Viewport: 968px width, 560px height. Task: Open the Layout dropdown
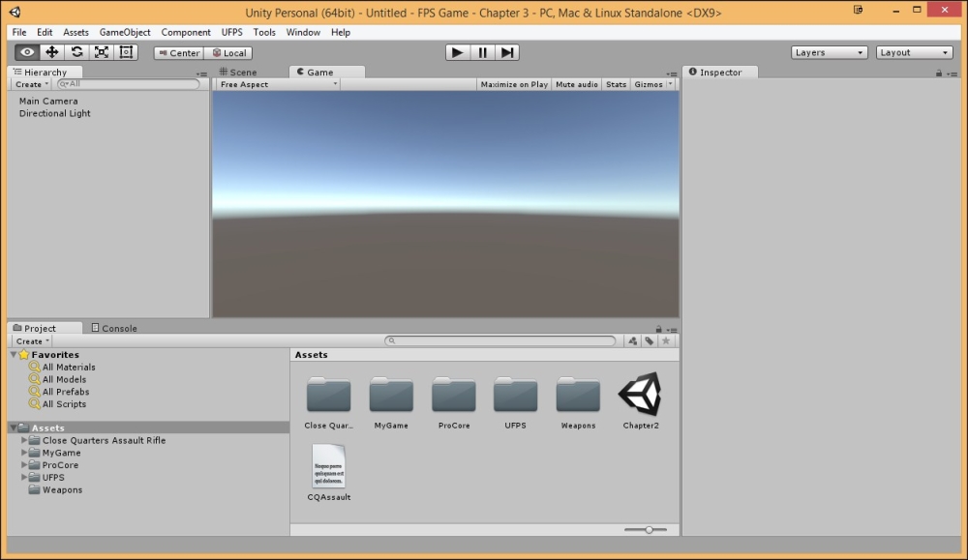coord(914,52)
